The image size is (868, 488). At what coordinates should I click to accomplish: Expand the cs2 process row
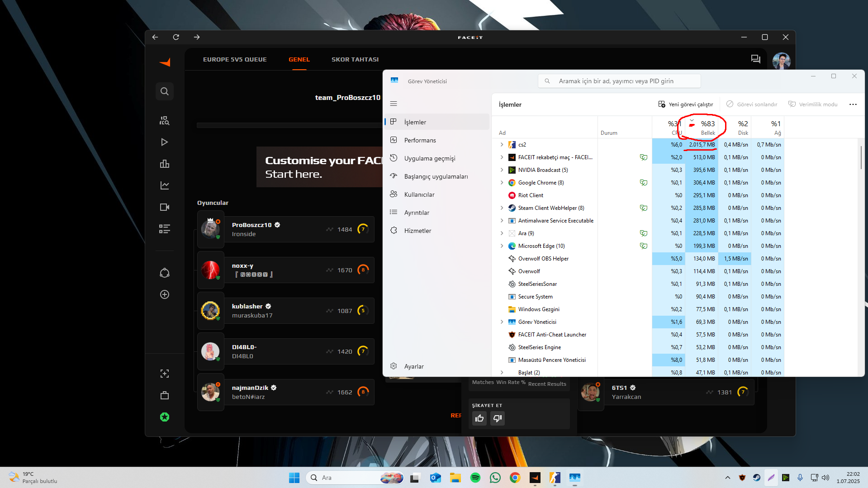[x=502, y=145]
